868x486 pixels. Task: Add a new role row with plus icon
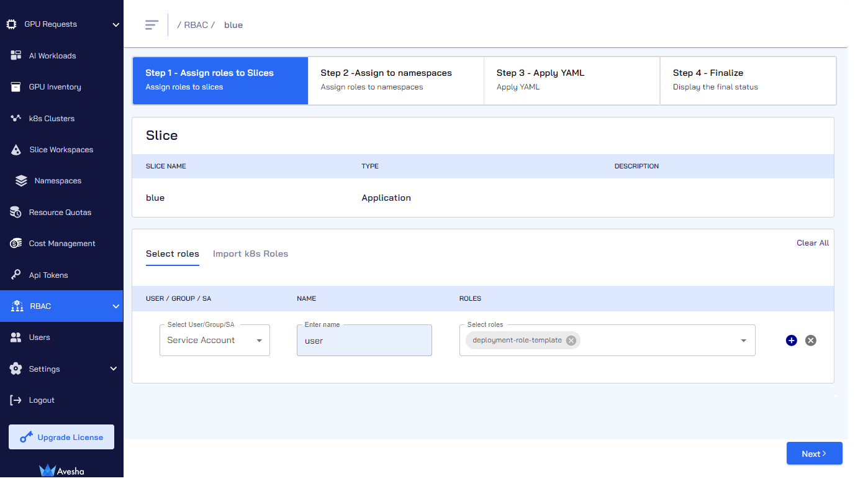pos(791,340)
